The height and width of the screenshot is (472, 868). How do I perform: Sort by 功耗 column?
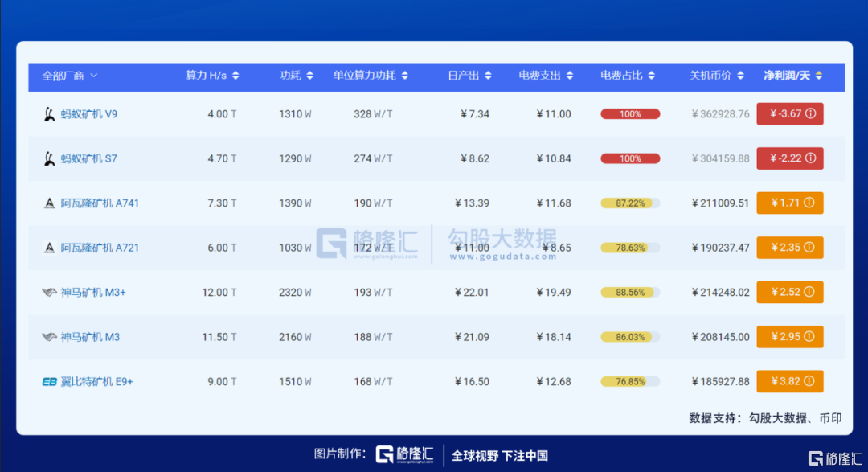[x=296, y=76]
